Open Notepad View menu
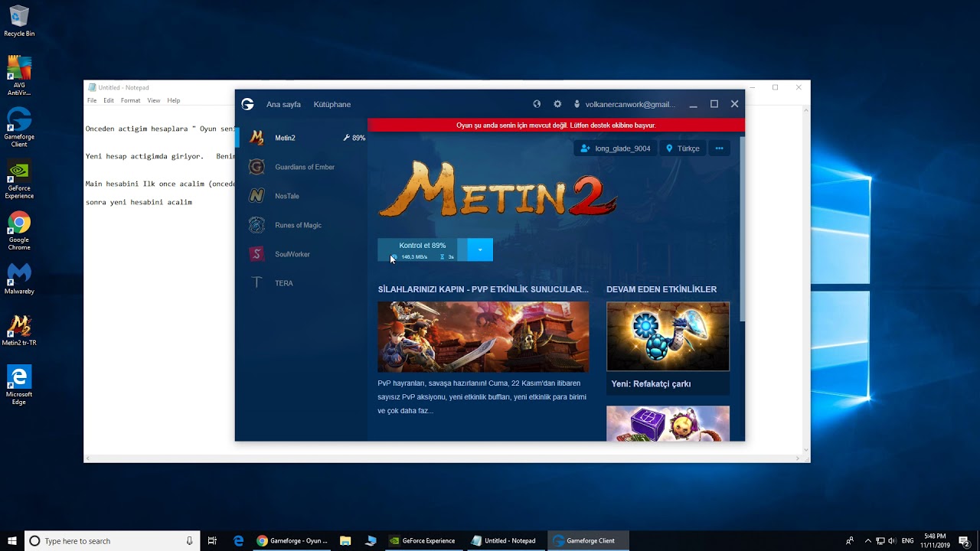Image resolution: width=980 pixels, height=551 pixels. coord(154,100)
